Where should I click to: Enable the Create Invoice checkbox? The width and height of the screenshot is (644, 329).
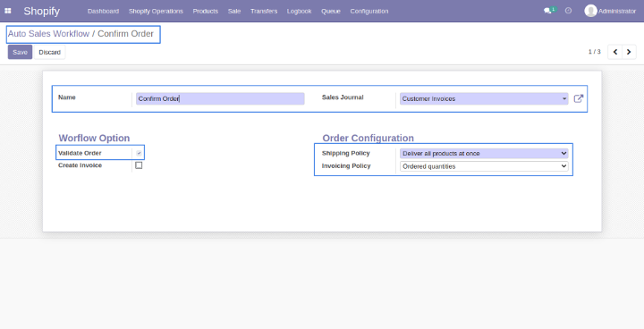pos(139,165)
